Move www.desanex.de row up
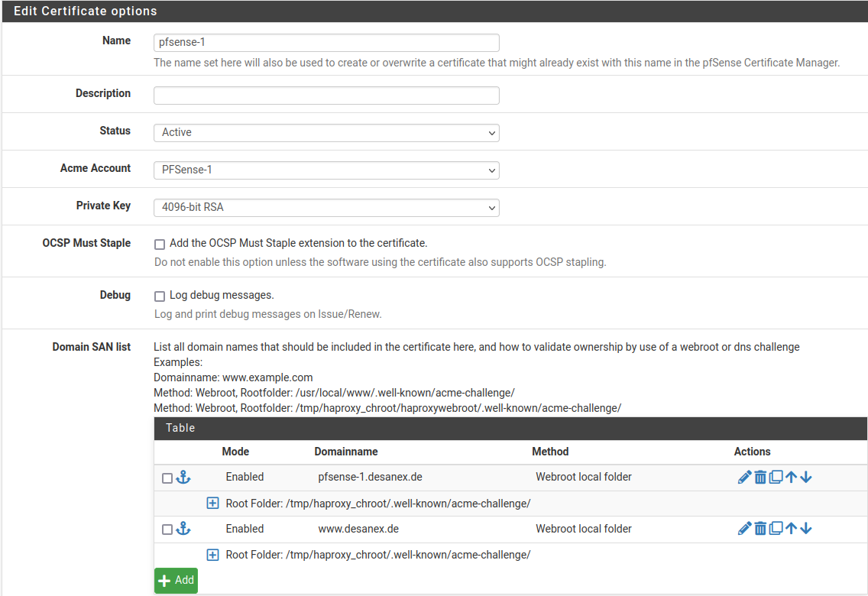The image size is (868, 596). click(791, 529)
